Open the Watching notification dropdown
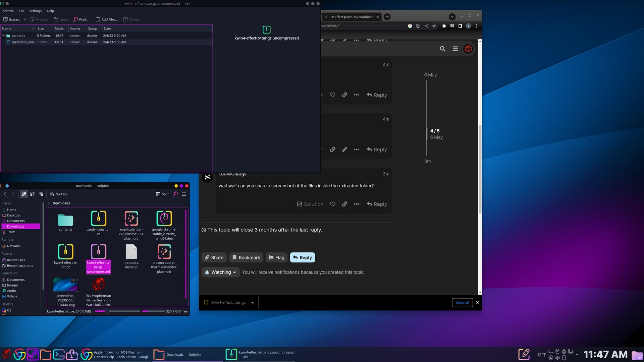Screen dimensions: 644x362 [x=220, y=272]
